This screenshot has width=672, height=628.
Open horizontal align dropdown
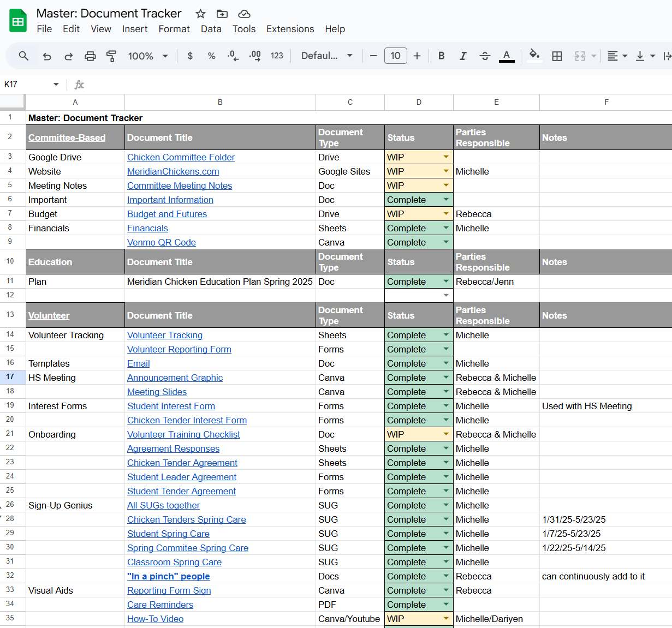click(x=617, y=56)
